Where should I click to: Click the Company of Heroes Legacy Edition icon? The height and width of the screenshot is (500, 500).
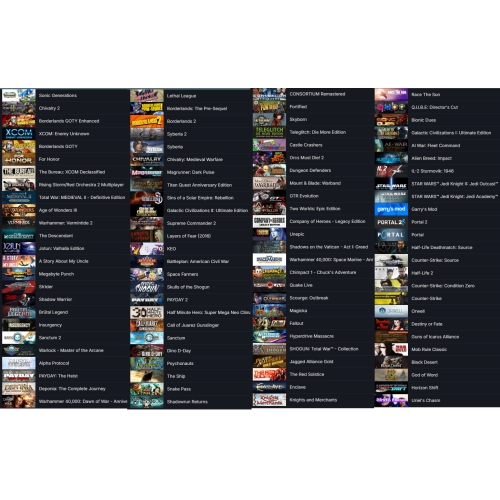[269, 221]
